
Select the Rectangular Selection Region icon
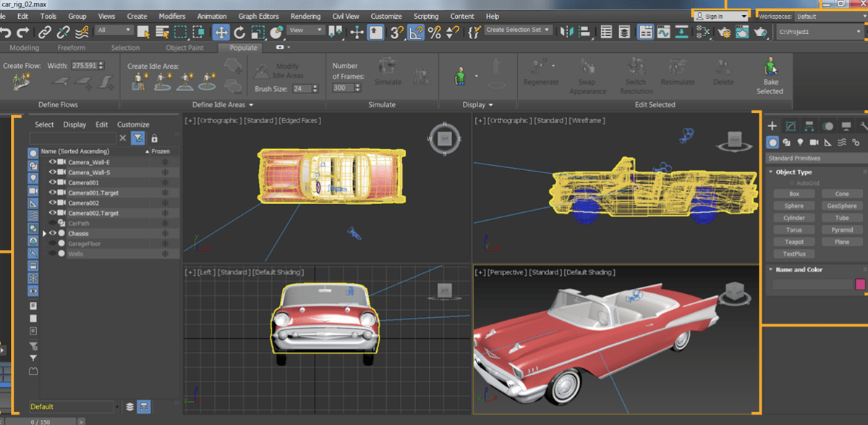(x=180, y=32)
